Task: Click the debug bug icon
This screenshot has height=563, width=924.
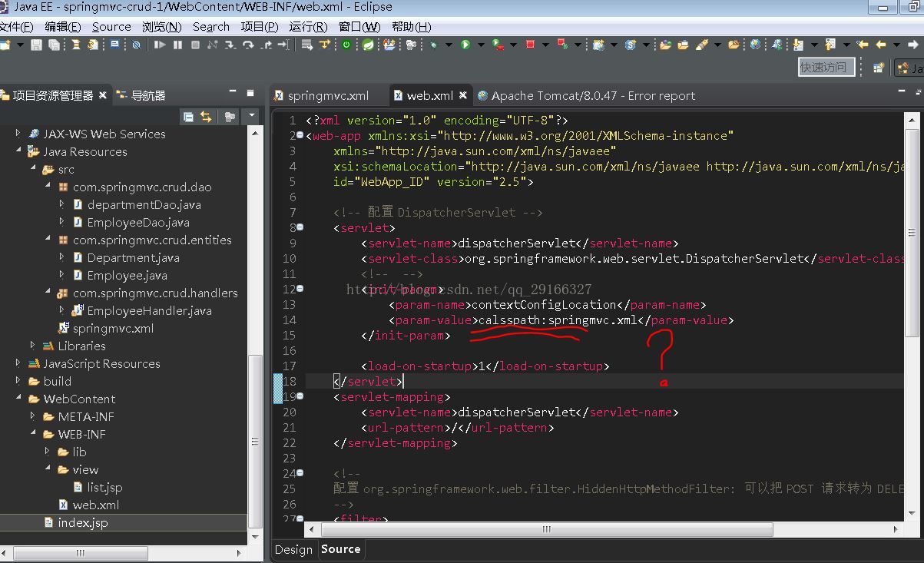Action: click(x=435, y=45)
